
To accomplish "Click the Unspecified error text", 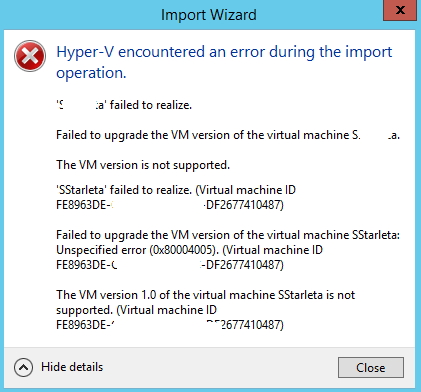I will (x=101, y=250).
